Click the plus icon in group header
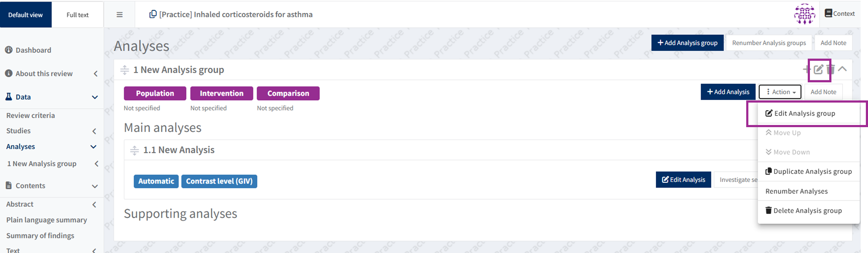868x253 pixels. (806, 69)
